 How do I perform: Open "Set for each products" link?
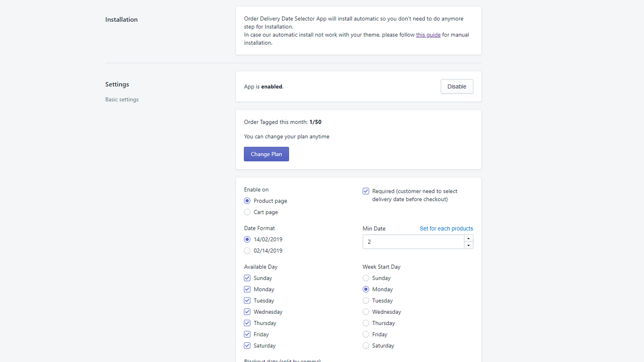pos(446,228)
